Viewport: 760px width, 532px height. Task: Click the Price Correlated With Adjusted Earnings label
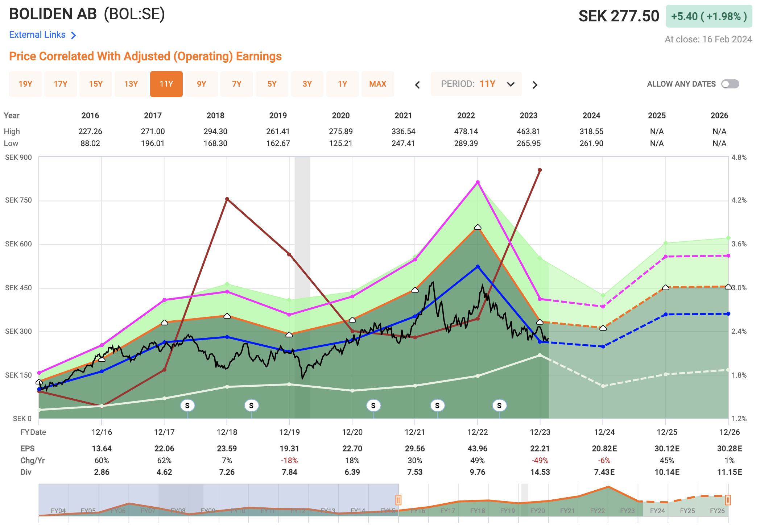[145, 56]
